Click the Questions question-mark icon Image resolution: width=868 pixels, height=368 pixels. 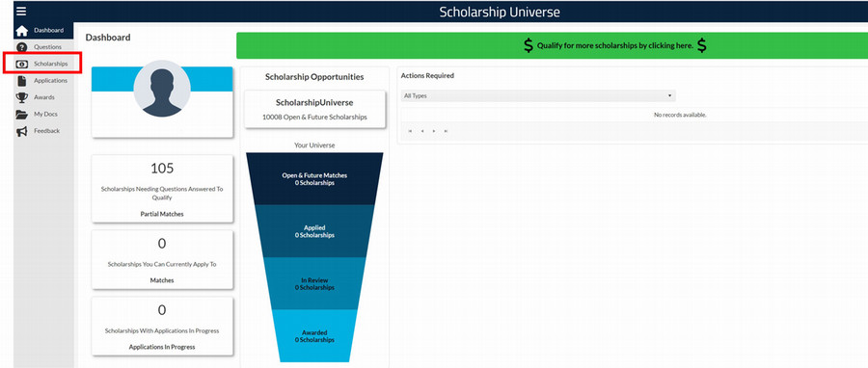pyautogui.click(x=21, y=47)
